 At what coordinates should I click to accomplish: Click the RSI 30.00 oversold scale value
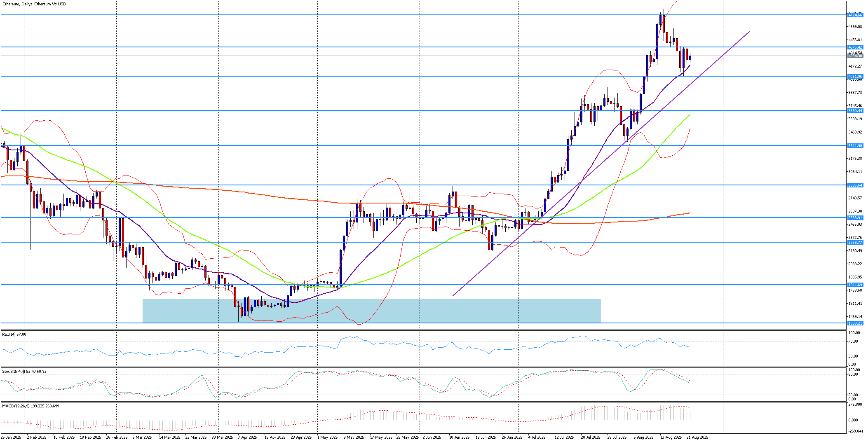click(853, 356)
